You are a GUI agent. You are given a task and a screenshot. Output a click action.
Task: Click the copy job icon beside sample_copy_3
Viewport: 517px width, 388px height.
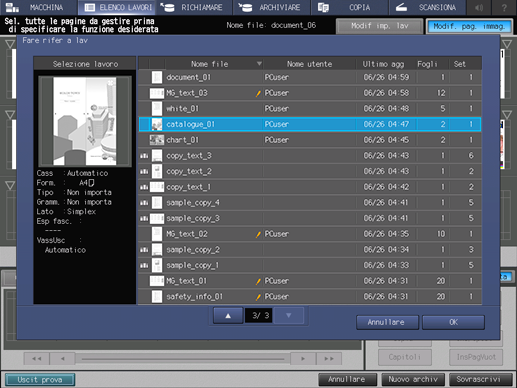pos(144,218)
